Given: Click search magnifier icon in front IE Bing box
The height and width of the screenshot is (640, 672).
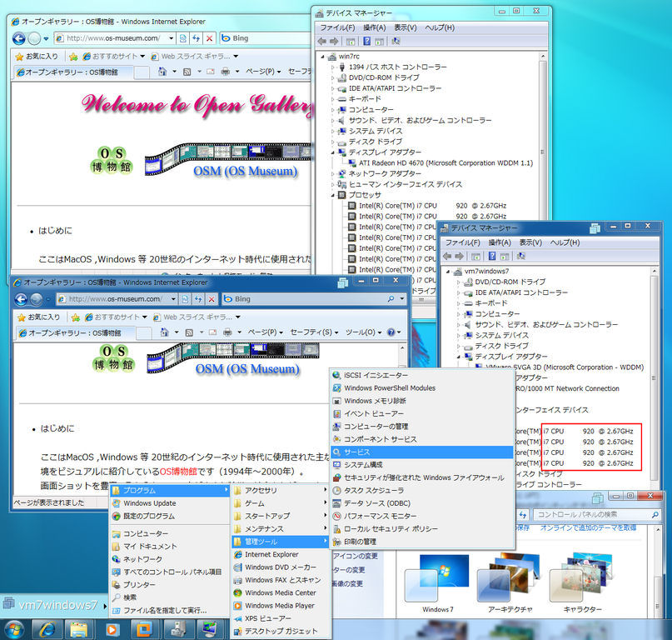Looking at the screenshot, I should [x=391, y=299].
